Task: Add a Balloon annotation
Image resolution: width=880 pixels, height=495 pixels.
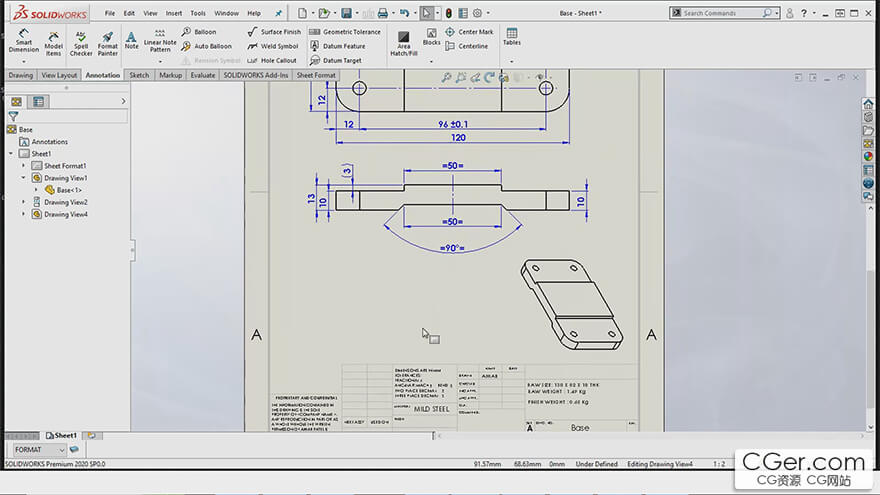Action: [198, 32]
